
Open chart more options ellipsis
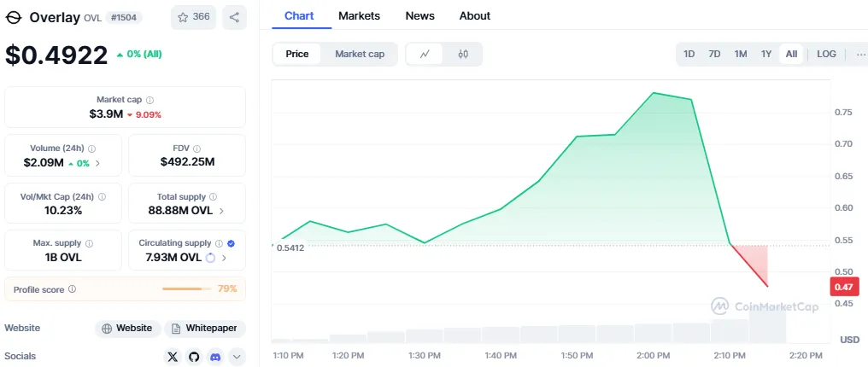click(859, 54)
